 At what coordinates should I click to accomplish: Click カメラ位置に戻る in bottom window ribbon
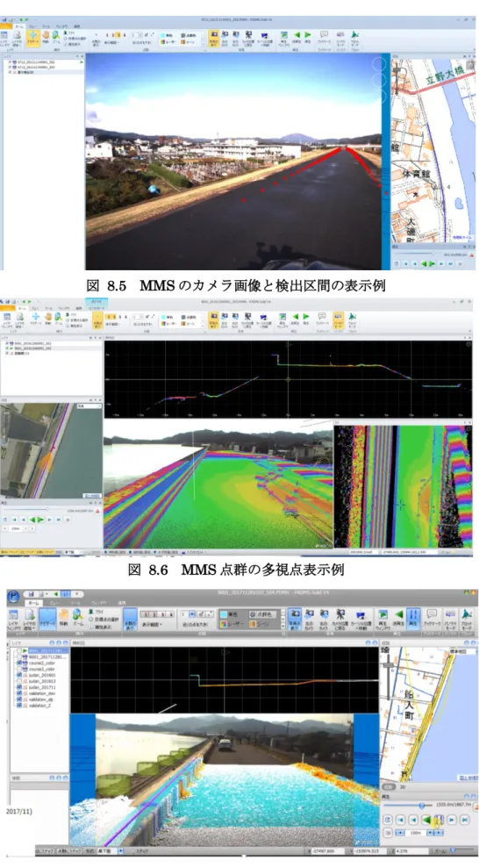click(x=340, y=620)
